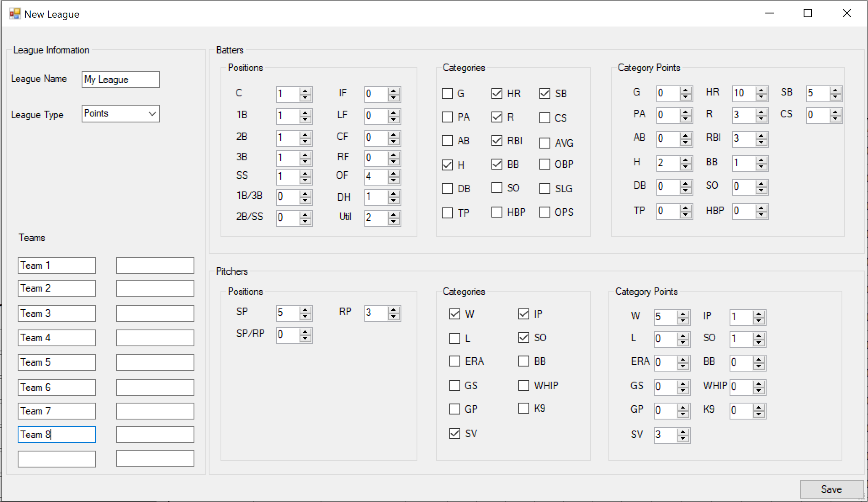Uncheck the HR batter category
The height and width of the screenshot is (502, 868).
497,93
